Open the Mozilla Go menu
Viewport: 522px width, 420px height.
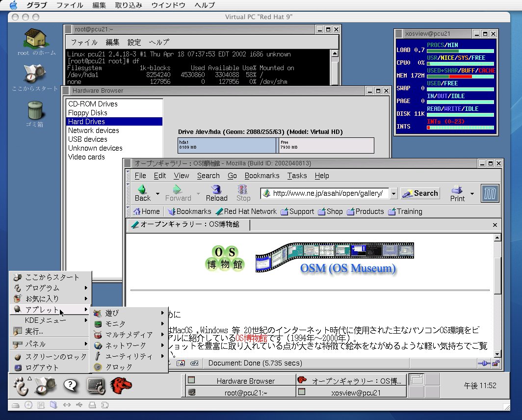(x=232, y=176)
